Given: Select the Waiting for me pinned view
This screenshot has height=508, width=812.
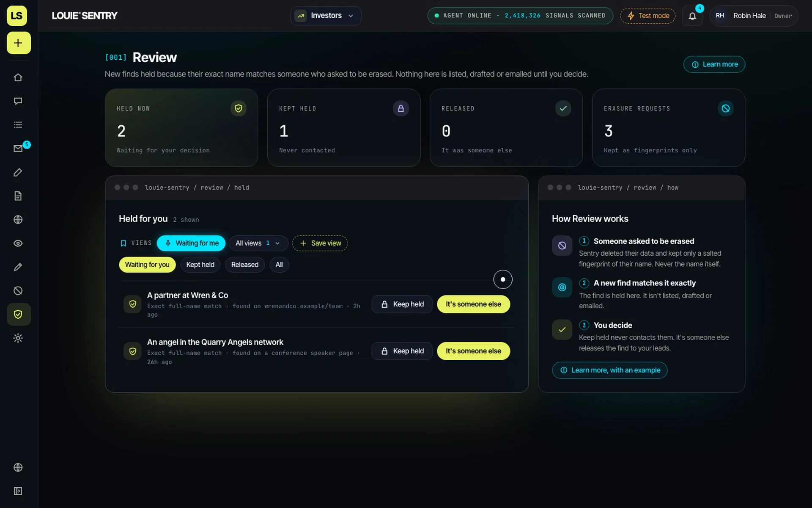Looking at the screenshot, I should pos(191,243).
